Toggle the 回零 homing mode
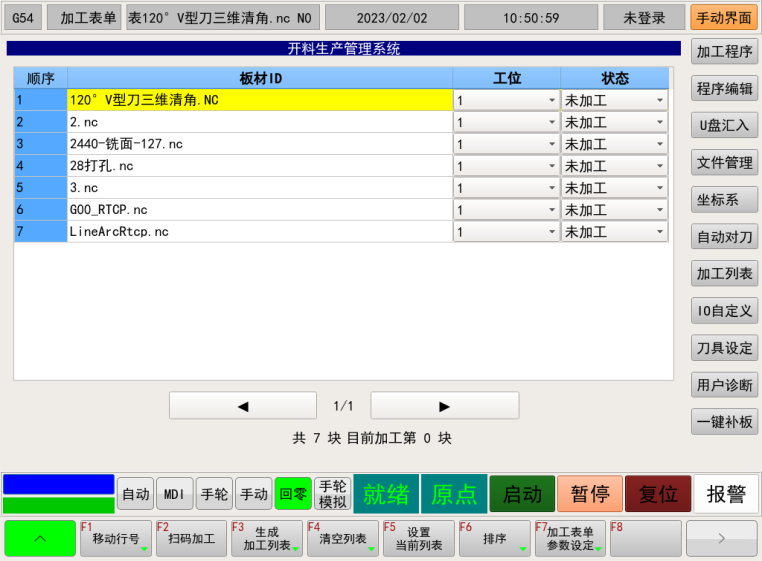762x561 pixels. click(x=293, y=494)
